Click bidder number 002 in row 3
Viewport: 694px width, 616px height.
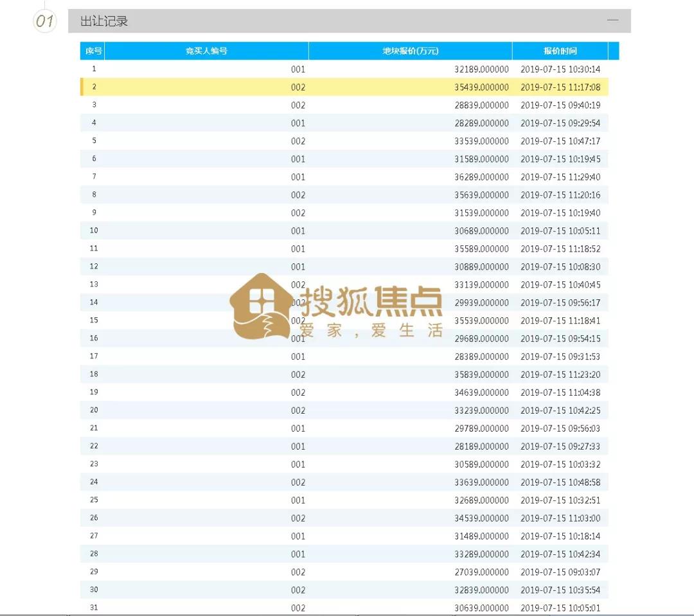pos(298,105)
